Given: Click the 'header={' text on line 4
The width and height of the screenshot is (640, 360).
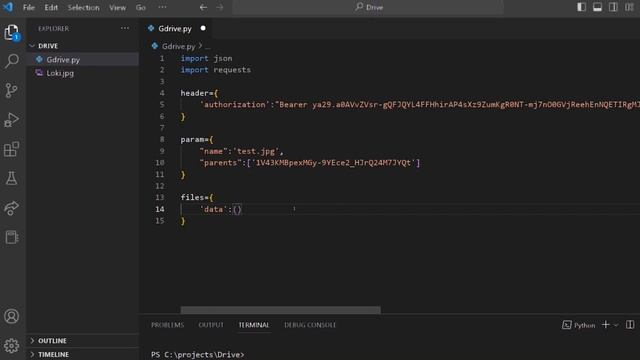Looking at the screenshot, I should [x=199, y=93].
